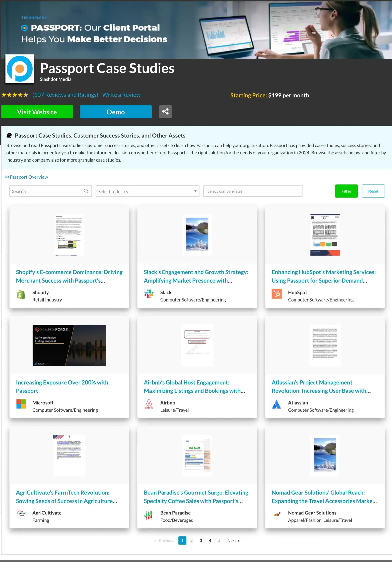Open Enhancing HubSpot's Marketing Services title

click(323, 276)
